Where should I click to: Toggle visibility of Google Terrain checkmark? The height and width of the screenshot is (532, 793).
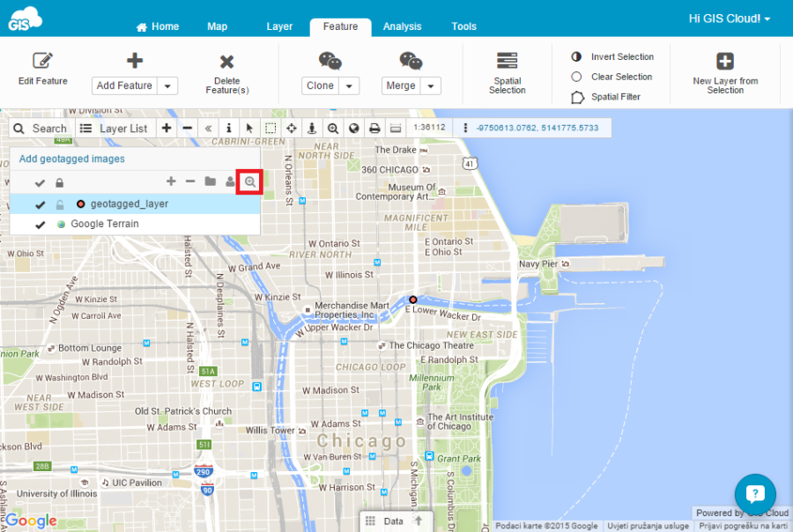[x=41, y=224]
